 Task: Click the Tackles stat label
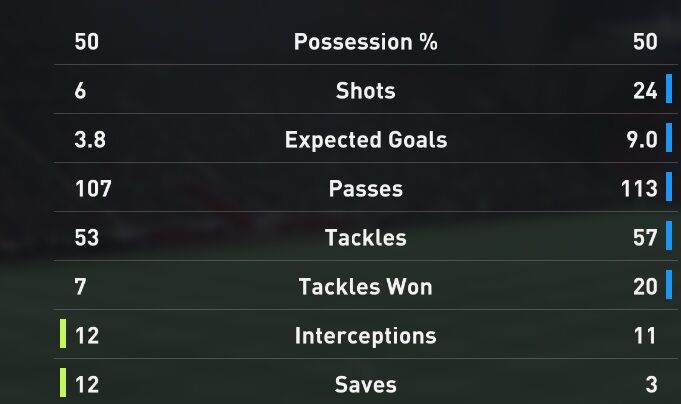pyautogui.click(x=365, y=238)
